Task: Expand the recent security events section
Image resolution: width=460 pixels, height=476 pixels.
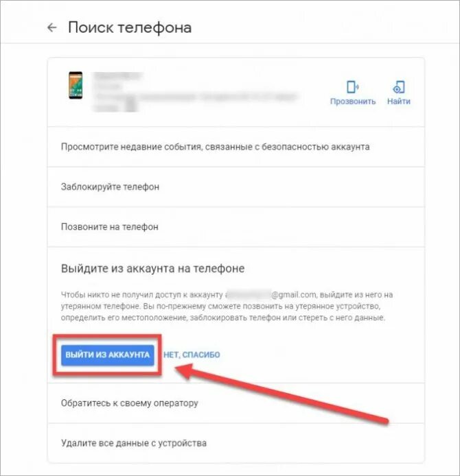Action: click(235, 147)
